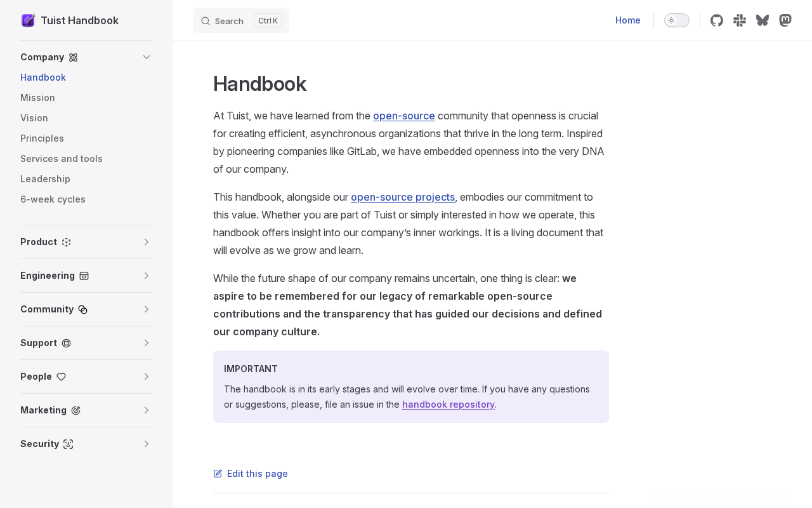Expand the Engineering section
812x508 pixels.
pyautogui.click(x=147, y=276)
